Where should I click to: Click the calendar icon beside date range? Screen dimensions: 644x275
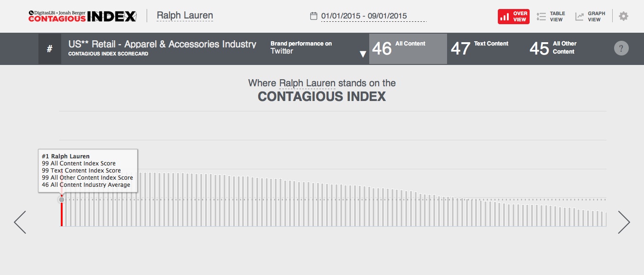click(x=313, y=16)
